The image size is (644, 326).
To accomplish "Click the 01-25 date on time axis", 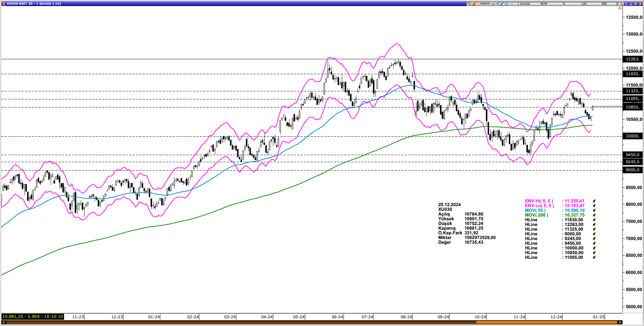I will pyautogui.click(x=599, y=317).
